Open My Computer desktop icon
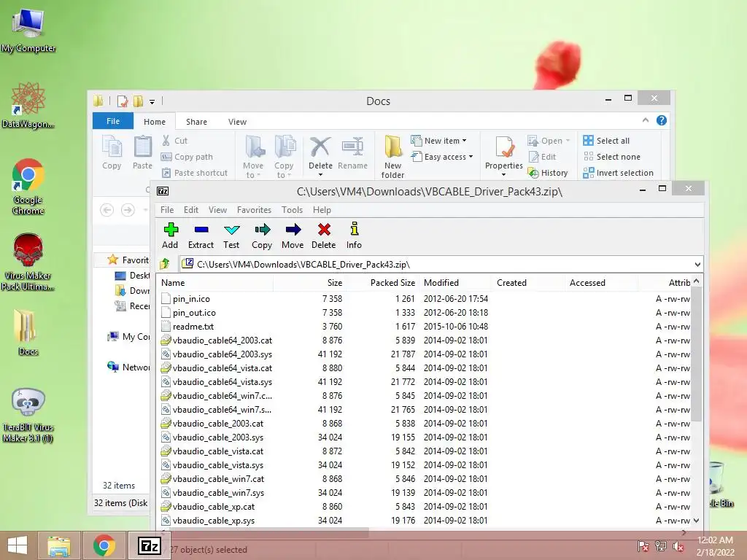This screenshot has width=747, height=560. pyautogui.click(x=28, y=29)
